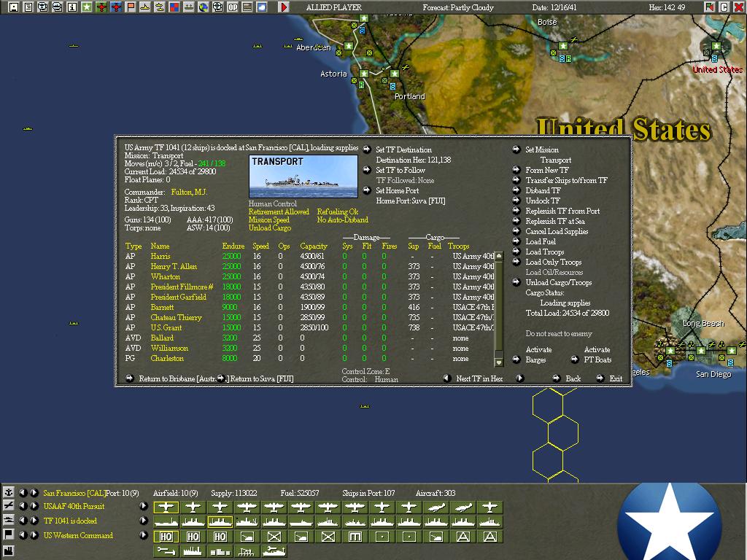This screenshot has height=560, width=747.
Task: Click left arrow of Next TF in Hex
Action: [447, 378]
